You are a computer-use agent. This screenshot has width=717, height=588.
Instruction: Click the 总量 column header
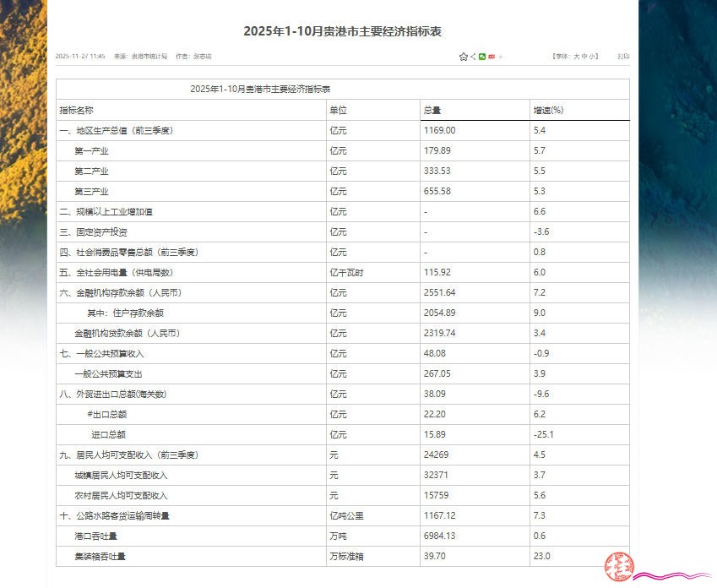coord(432,110)
